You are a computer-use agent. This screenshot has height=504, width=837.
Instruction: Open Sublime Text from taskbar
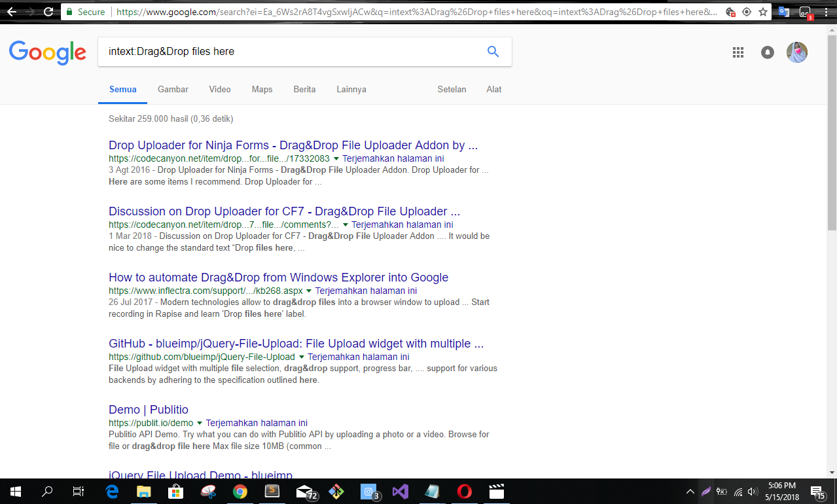(x=272, y=492)
